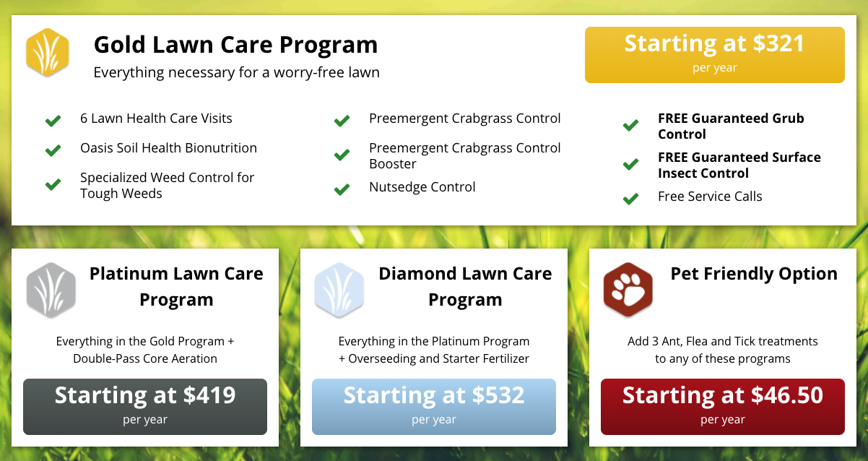The width and height of the screenshot is (868, 461).
Task: Click checkmark by Specialized Weed Control
Action: 53,185
